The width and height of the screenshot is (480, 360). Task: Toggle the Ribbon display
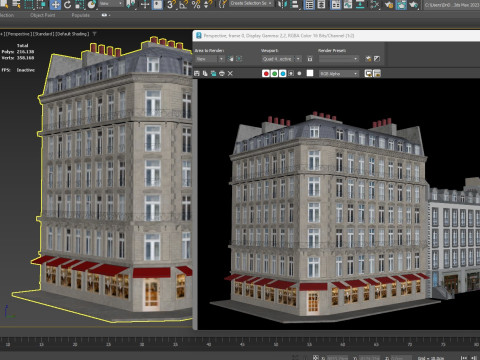click(336, 5)
